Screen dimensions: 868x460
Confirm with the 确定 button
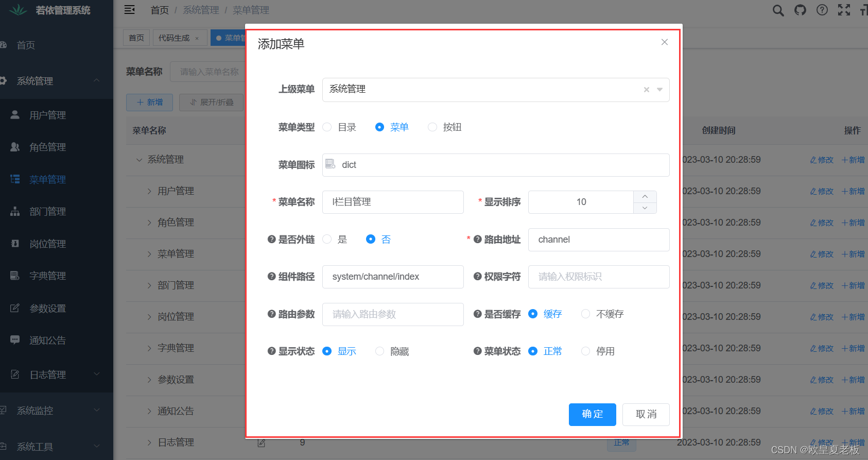point(593,414)
